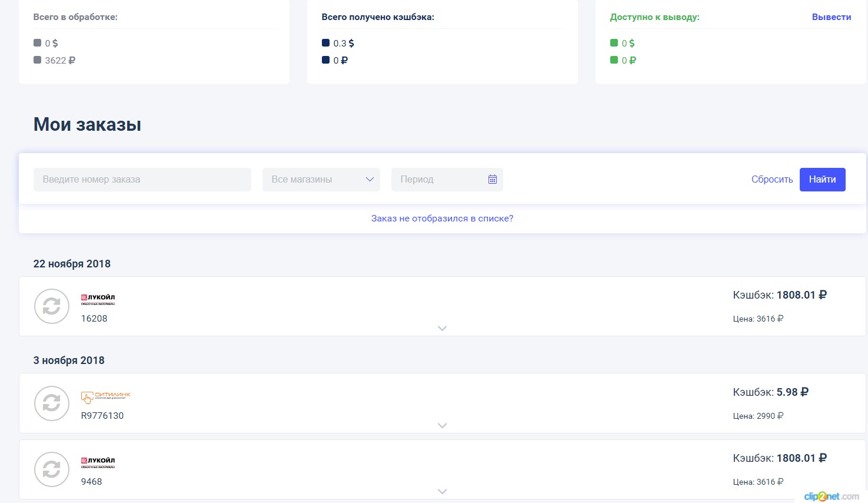Click the cashback amount 5.98 ₽
This screenshot has height=503, width=868.
coord(793,392)
